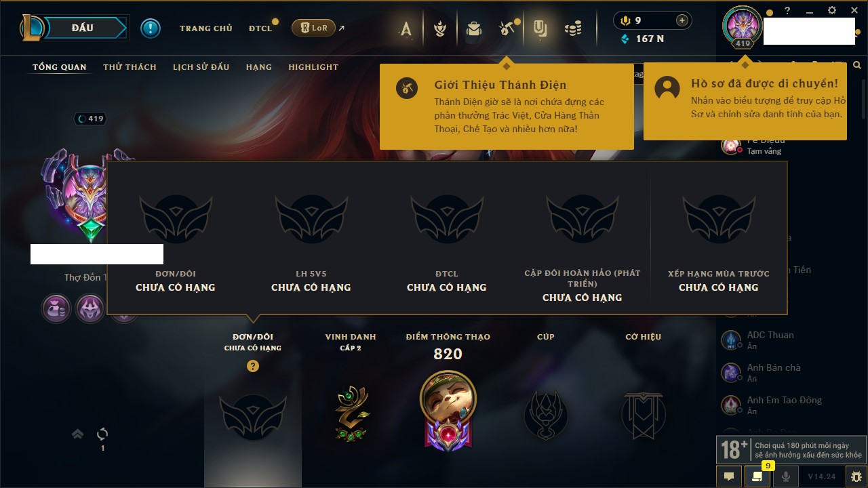The width and height of the screenshot is (868, 488).
Task: Switch to the Lịch Sử Đấu tab
Action: [x=201, y=67]
